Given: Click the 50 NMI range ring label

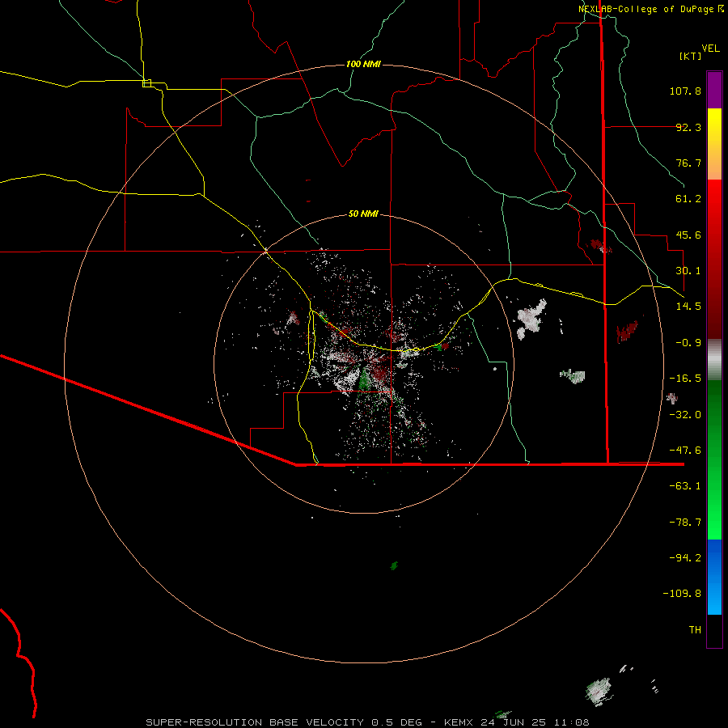Looking at the screenshot, I should click(x=363, y=214).
